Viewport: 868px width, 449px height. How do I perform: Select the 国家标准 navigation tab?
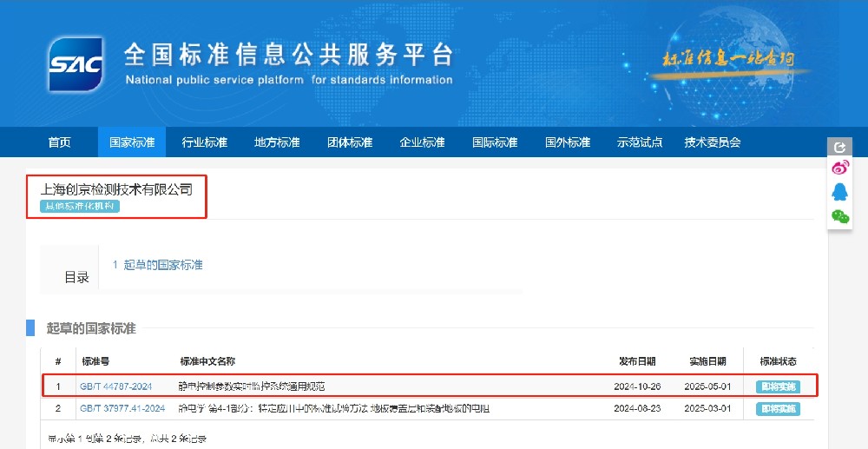click(x=132, y=142)
